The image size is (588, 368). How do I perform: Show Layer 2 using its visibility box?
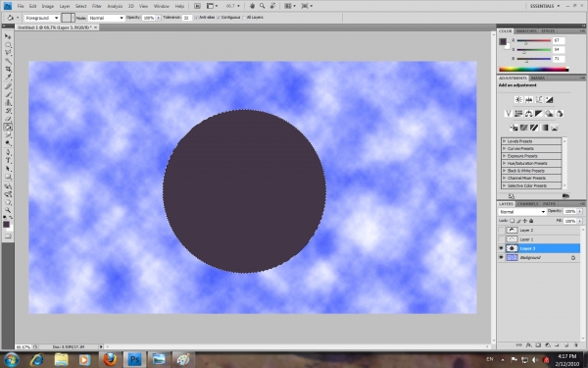coord(501,231)
